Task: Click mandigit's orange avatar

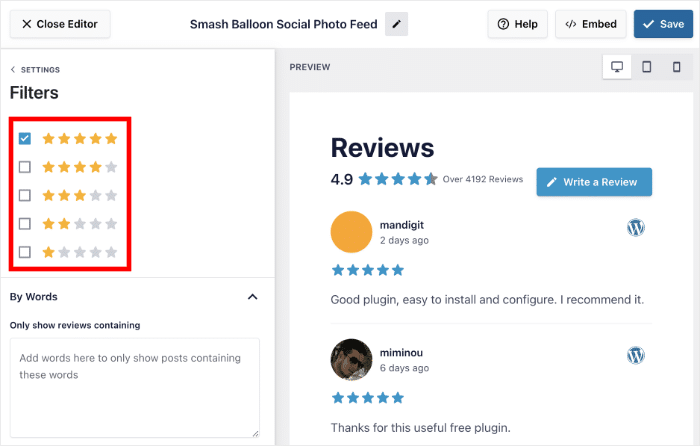Action: pos(351,232)
